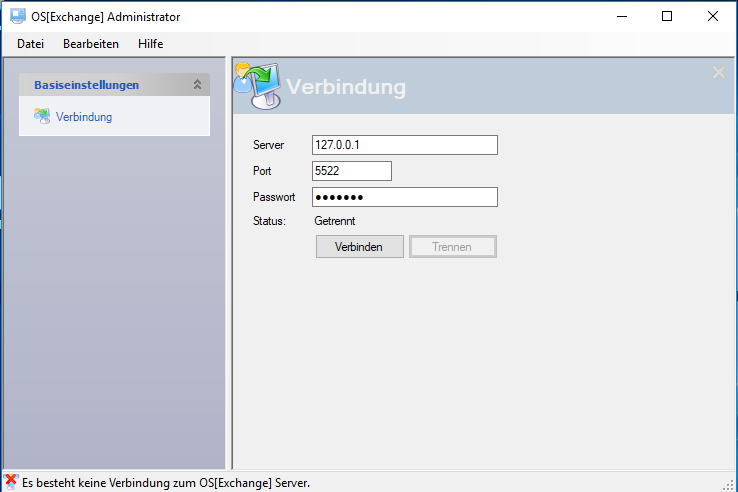Minimize the Administrator window
The height and width of the screenshot is (492, 738).
[x=621, y=16]
